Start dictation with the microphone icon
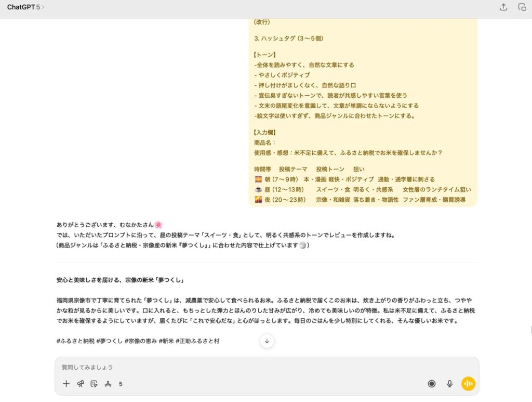This screenshot has height=402, width=532. [449, 384]
